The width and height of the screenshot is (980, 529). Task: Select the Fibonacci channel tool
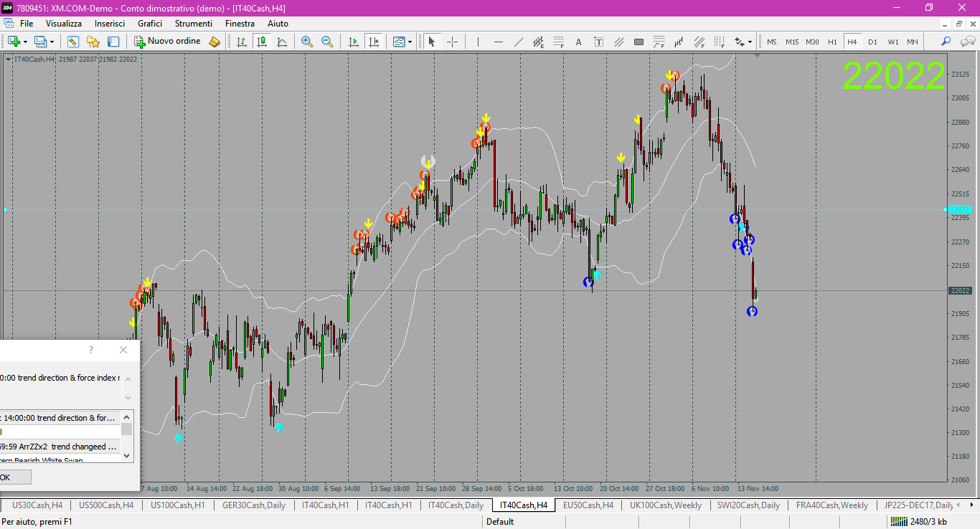pos(699,42)
